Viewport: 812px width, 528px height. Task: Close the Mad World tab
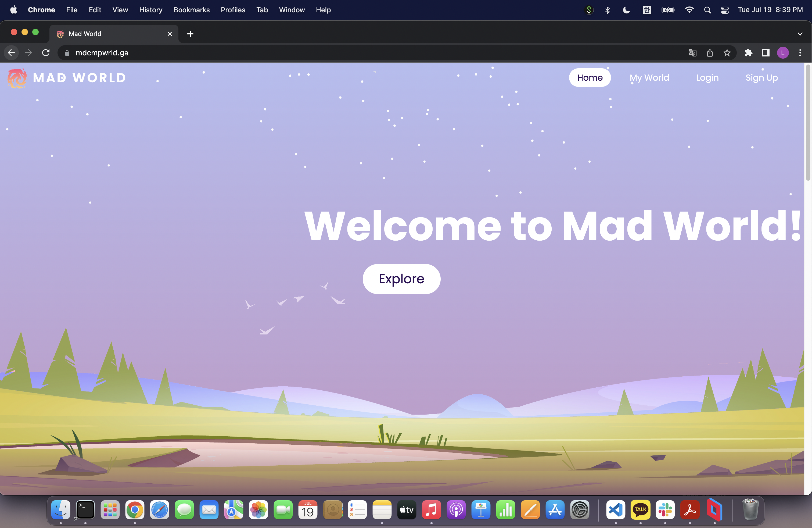point(170,34)
